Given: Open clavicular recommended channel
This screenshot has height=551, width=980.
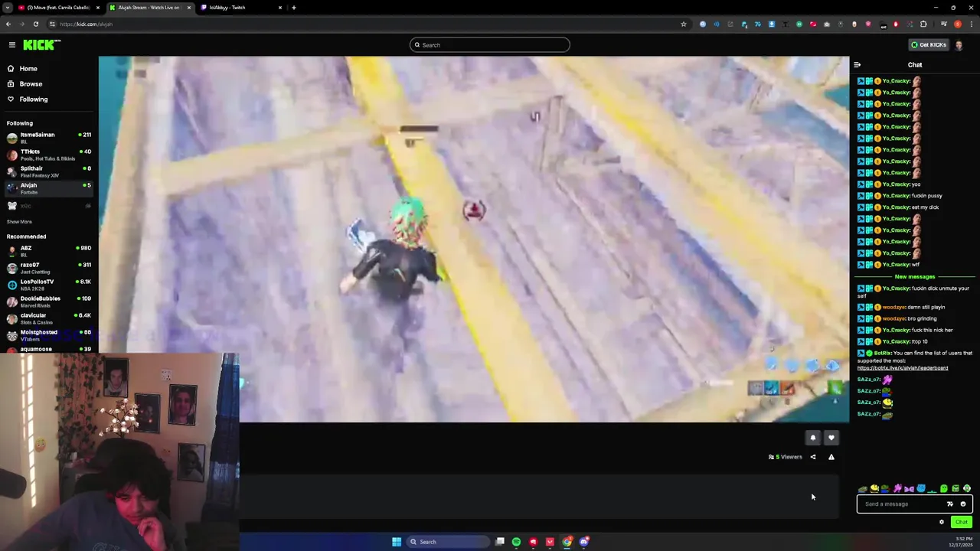Looking at the screenshot, I should tap(49, 318).
